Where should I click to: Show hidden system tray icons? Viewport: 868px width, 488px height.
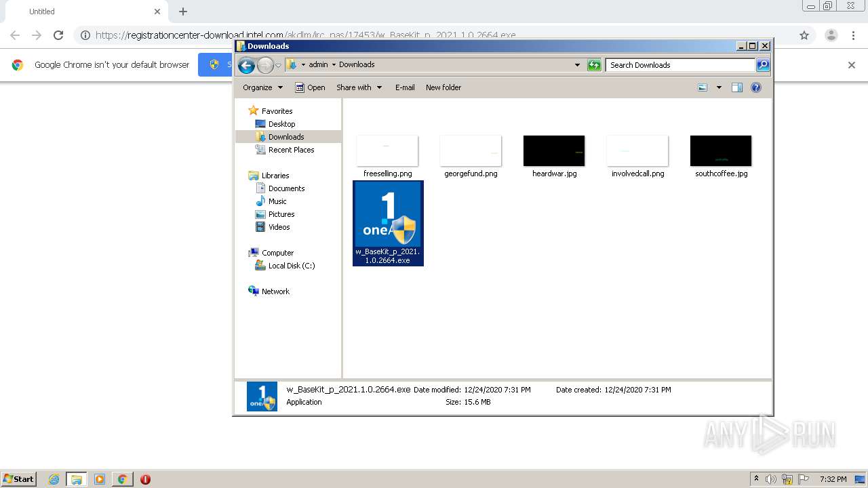tap(757, 479)
